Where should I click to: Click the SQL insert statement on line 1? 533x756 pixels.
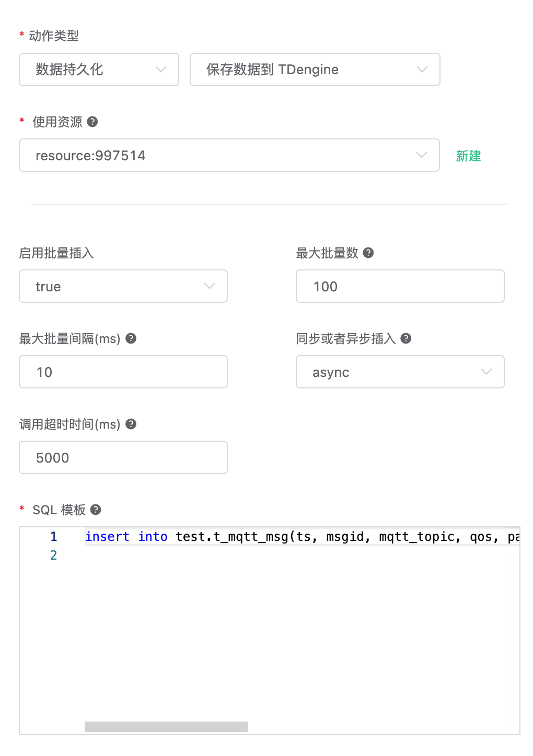point(293,537)
